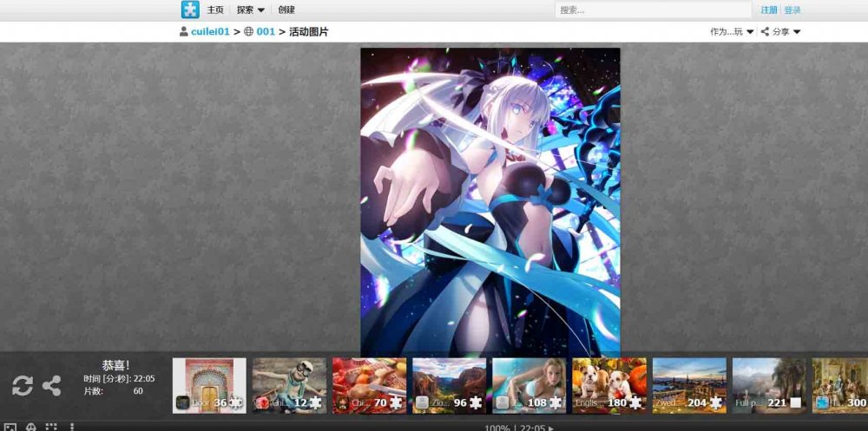Open the 主页 home menu item
This screenshot has height=431, width=868.
[x=215, y=10]
